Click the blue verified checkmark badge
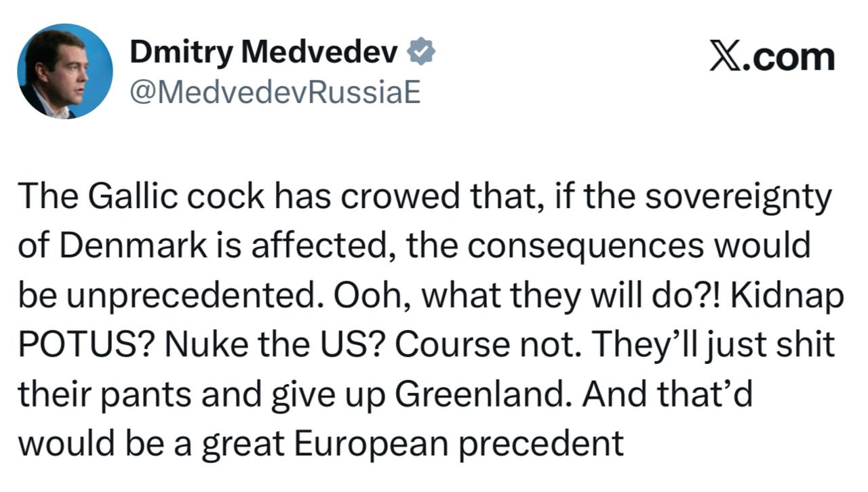 (x=421, y=52)
